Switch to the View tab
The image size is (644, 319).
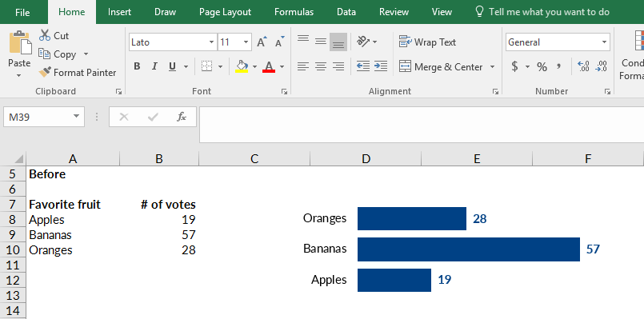[442, 12]
